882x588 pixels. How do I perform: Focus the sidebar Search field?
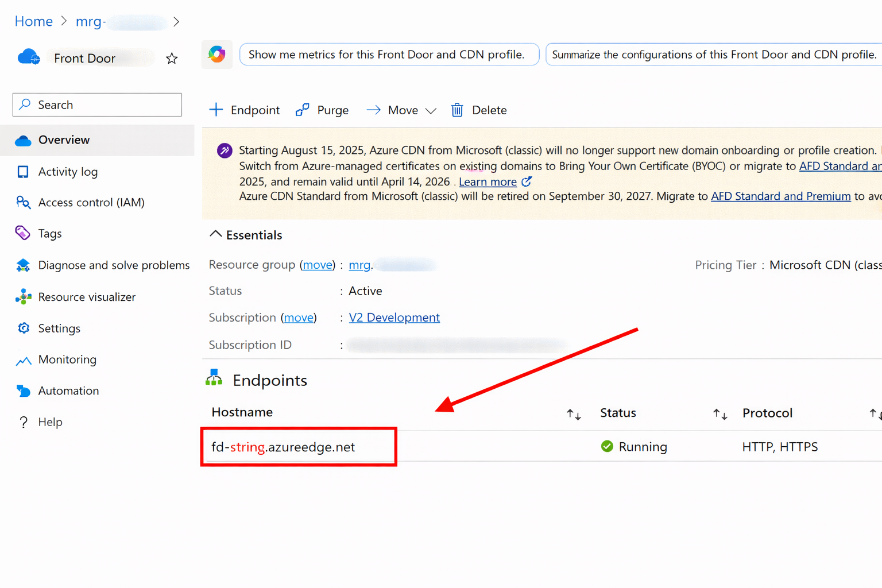[x=97, y=105]
